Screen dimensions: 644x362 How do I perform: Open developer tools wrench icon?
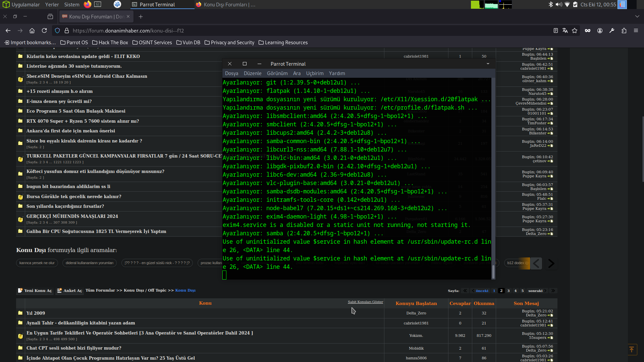pos(612,31)
